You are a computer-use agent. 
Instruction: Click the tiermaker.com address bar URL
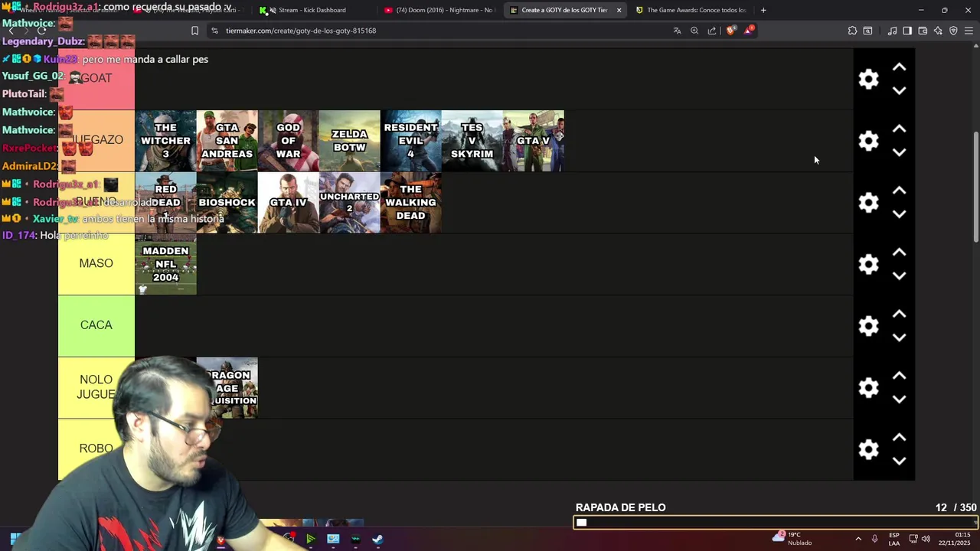pos(301,31)
